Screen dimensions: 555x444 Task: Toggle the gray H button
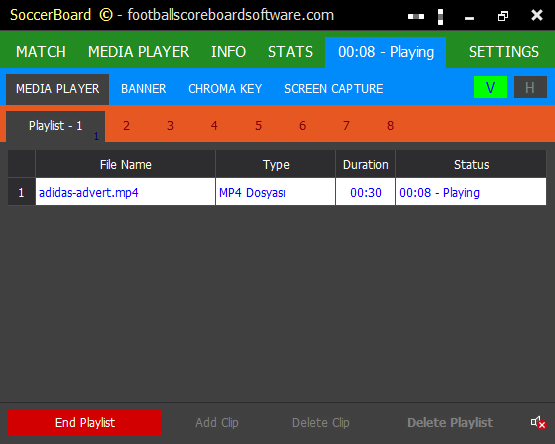pos(530,87)
